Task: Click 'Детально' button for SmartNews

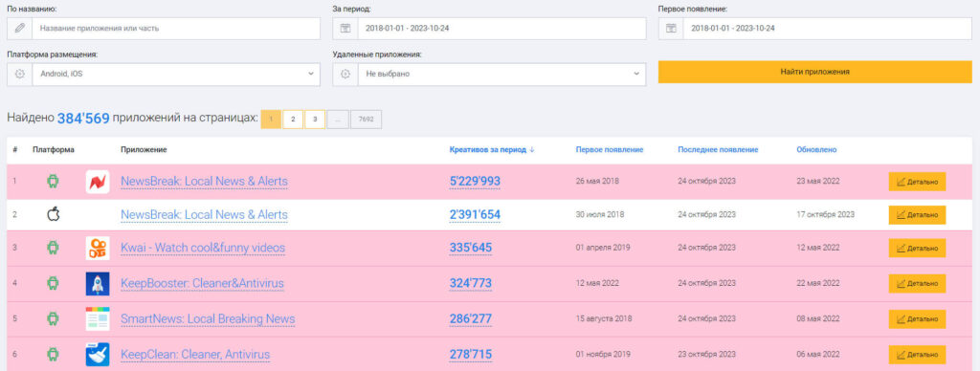Action: (917, 319)
